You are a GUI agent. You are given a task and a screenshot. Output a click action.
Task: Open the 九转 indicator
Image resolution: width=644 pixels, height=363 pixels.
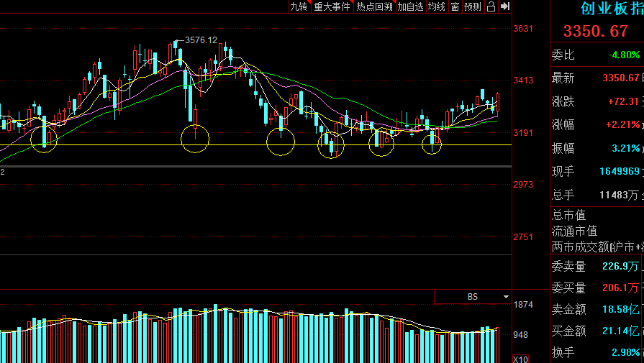click(299, 6)
